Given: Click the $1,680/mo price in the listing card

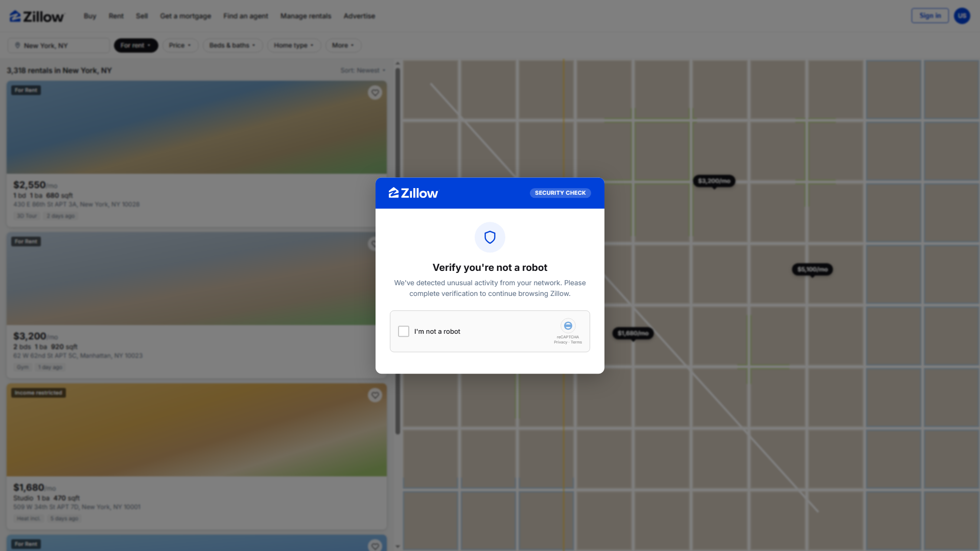Looking at the screenshot, I should click(34, 487).
